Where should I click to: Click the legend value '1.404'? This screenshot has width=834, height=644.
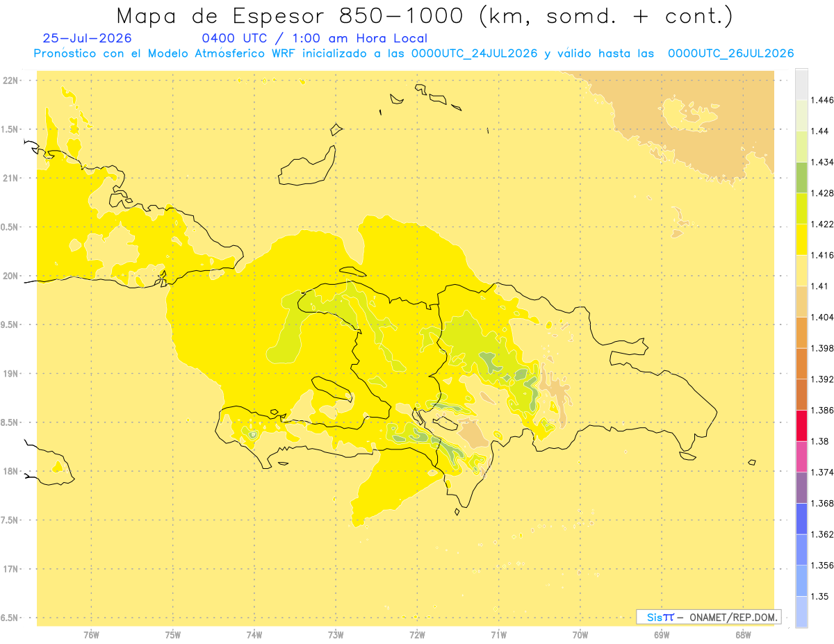tap(822, 317)
